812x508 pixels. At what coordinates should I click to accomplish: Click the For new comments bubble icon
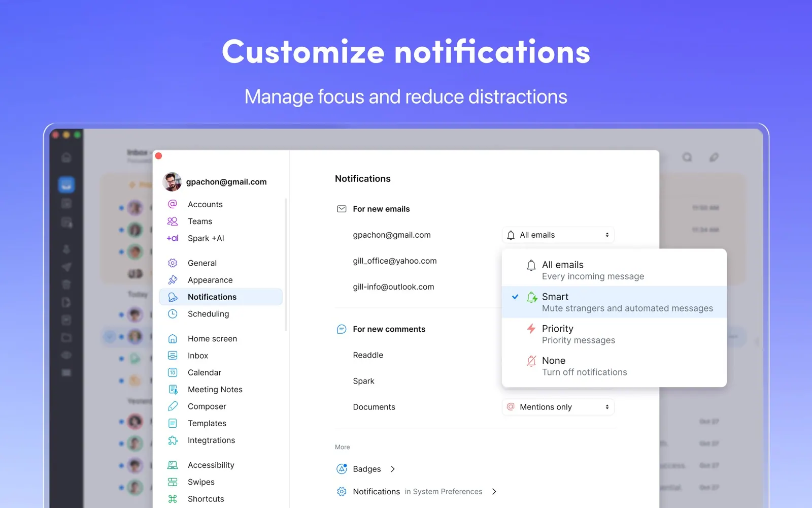[x=342, y=329]
